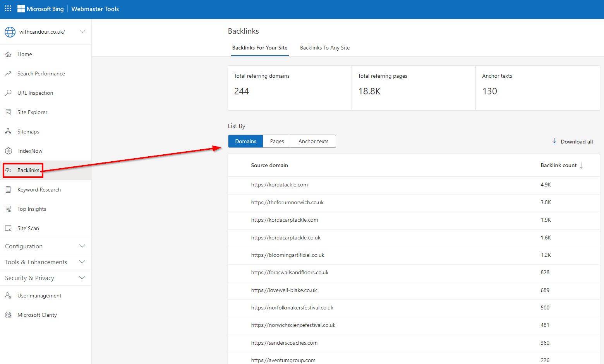
Task: Click the Site Scan icon
Action: (8, 228)
